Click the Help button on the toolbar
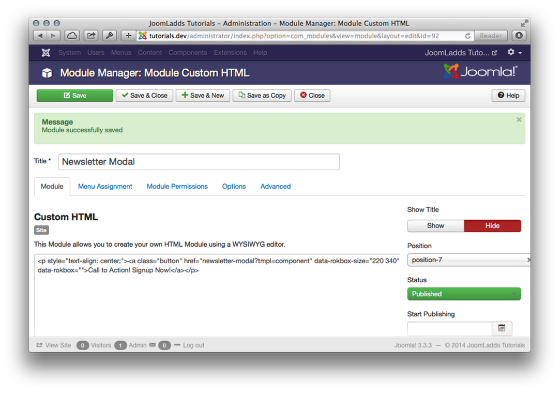This screenshot has height=393, width=560. pos(508,95)
